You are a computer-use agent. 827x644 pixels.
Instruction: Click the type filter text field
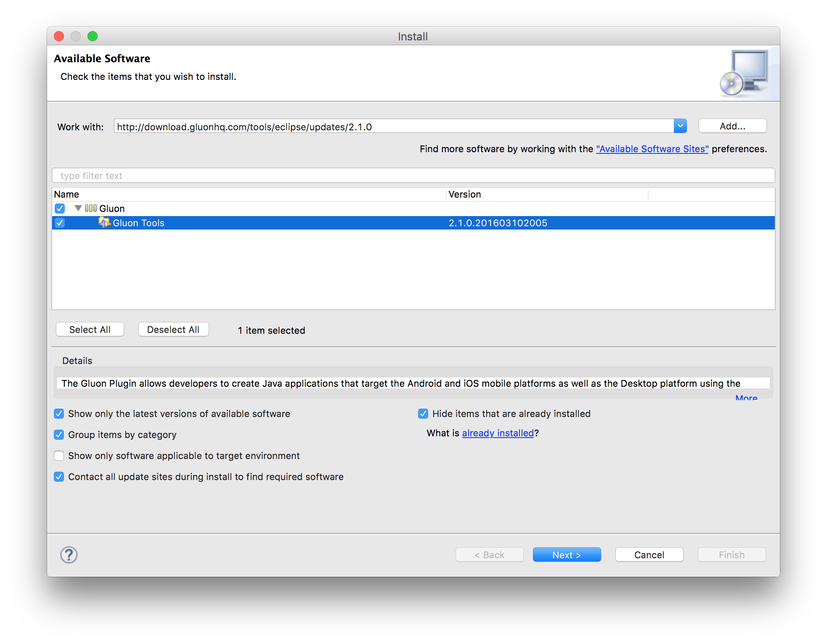tap(413, 175)
